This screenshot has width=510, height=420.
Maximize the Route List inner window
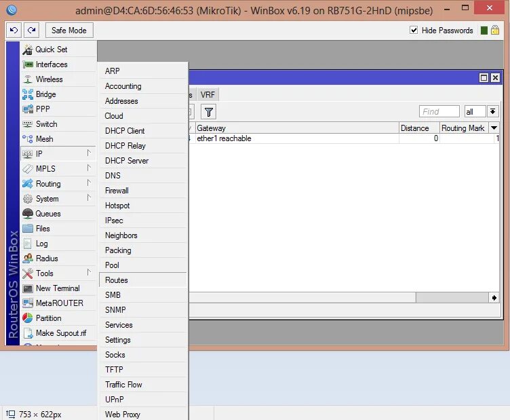pos(484,78)
